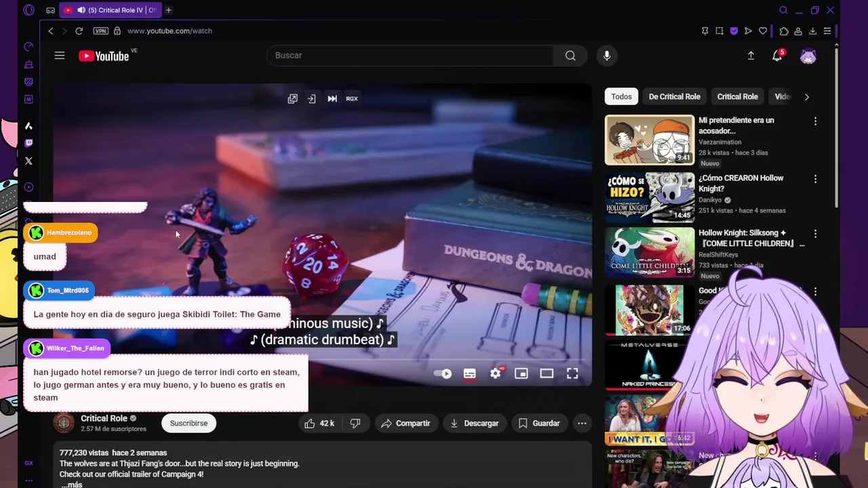Reload the YouTube page

(79, 30)
